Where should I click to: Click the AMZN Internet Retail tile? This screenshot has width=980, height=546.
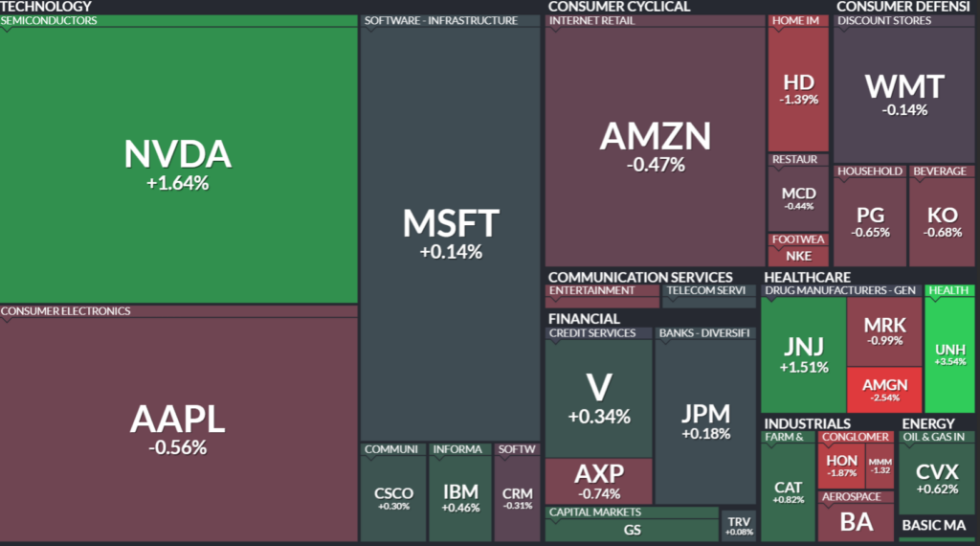click(656, 145)
